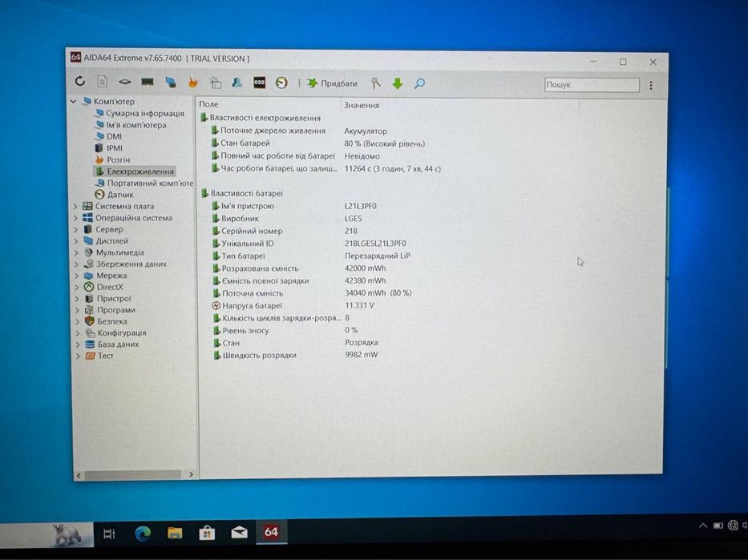Click the Властивості батареї group header
The width and height of the screenshot is (748, 560).
tap(242, 193)
